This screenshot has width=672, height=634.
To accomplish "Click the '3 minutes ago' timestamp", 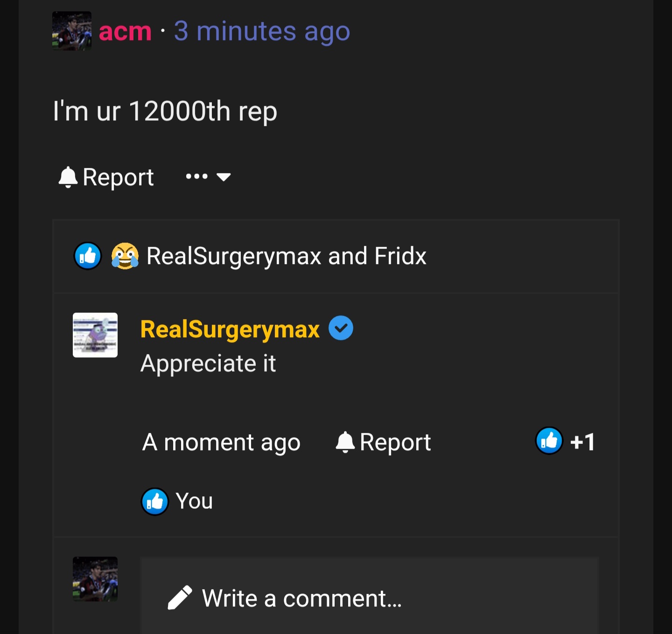I will point(262,31).
